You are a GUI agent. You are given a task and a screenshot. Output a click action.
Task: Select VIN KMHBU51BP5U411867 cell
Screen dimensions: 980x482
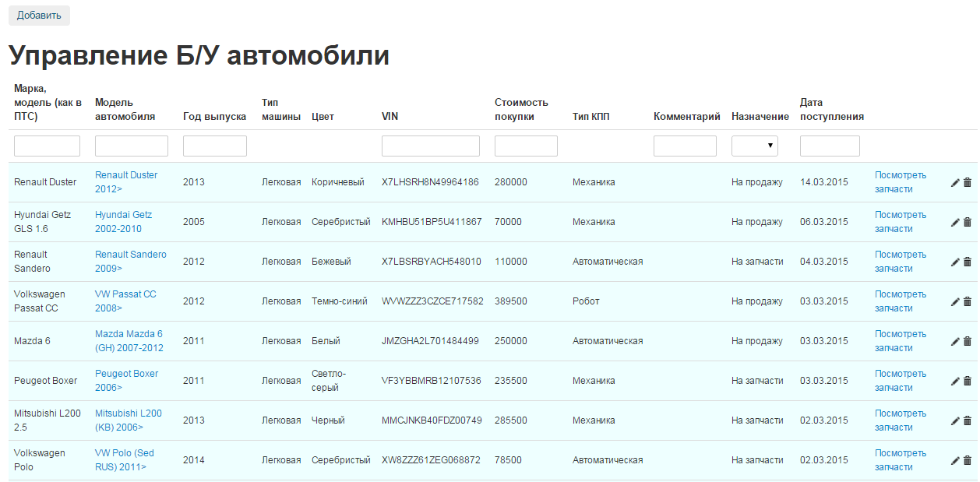(432, 222)
